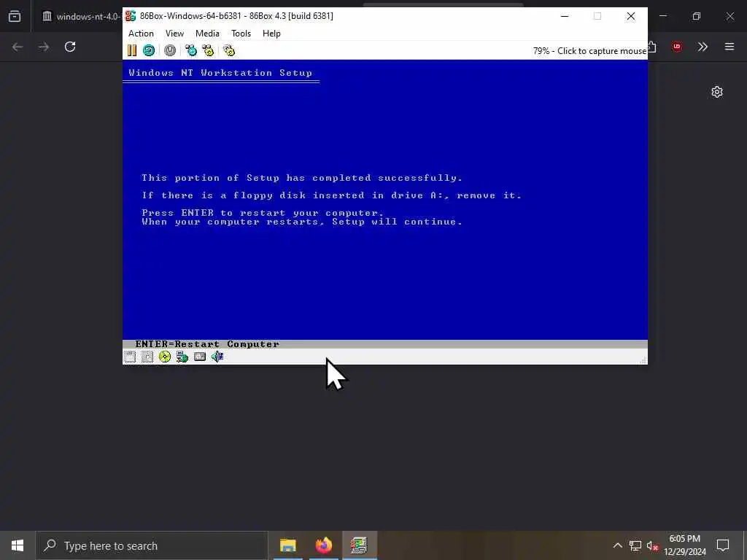Click the CD-ROM disc status icon
The image size is (747, 560).
point(165,357)
